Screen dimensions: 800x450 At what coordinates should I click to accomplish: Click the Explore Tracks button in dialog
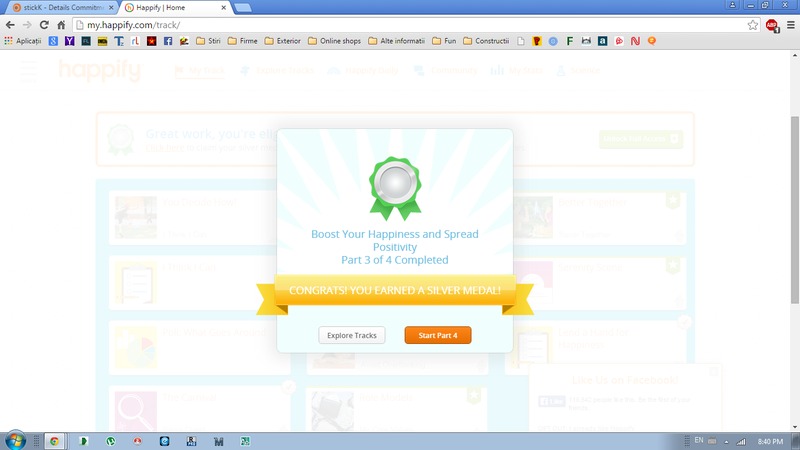pos(352,335)
